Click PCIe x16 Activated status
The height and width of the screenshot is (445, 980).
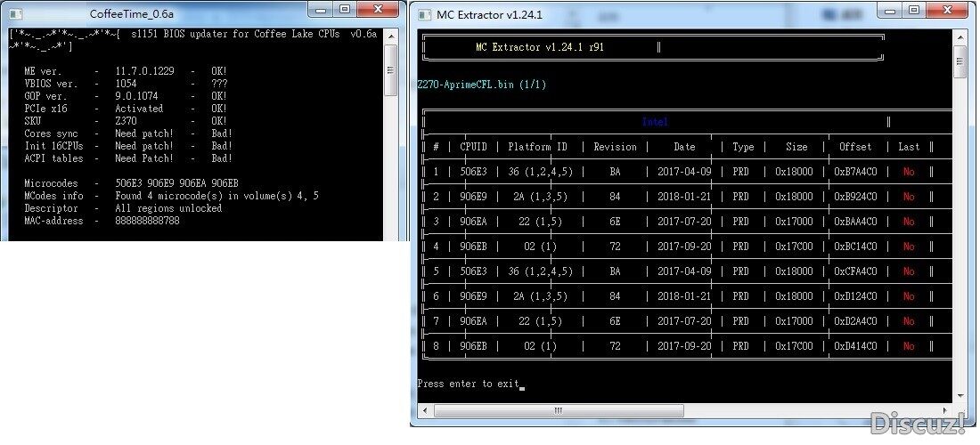click(139, 109)
